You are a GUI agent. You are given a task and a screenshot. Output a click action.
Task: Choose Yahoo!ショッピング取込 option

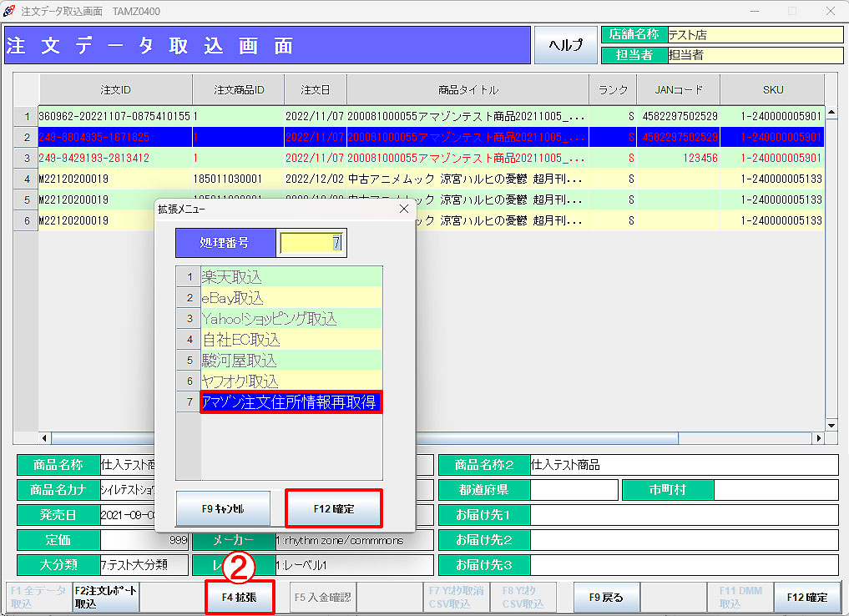(291, 319)
